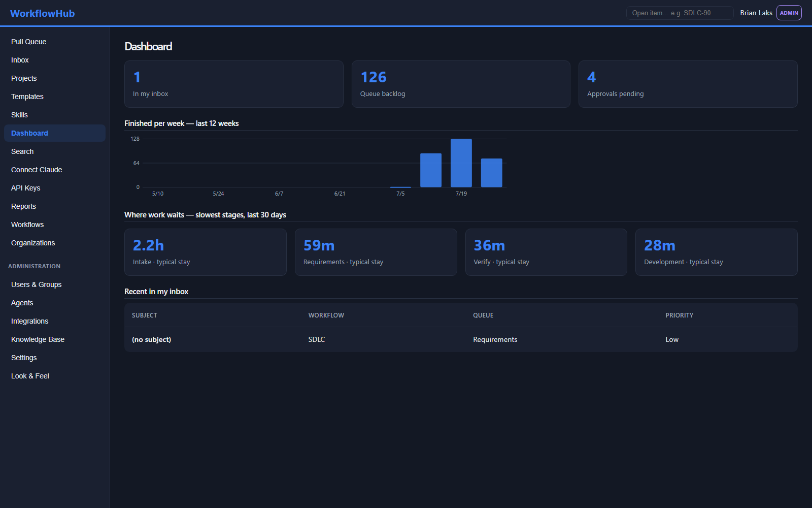Screen dimensions: 812x508
Task: Focus the Open item search field
Action: point(680,13)
